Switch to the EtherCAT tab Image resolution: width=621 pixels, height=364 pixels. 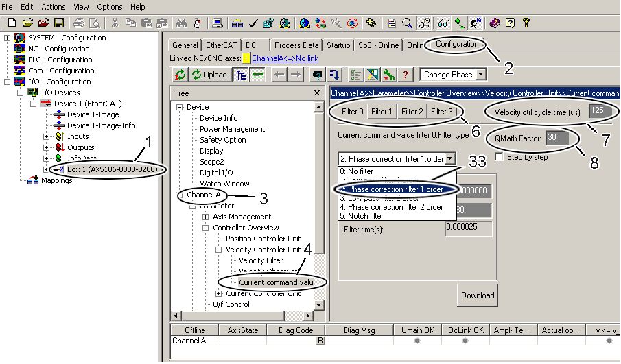tap(222, 45)
